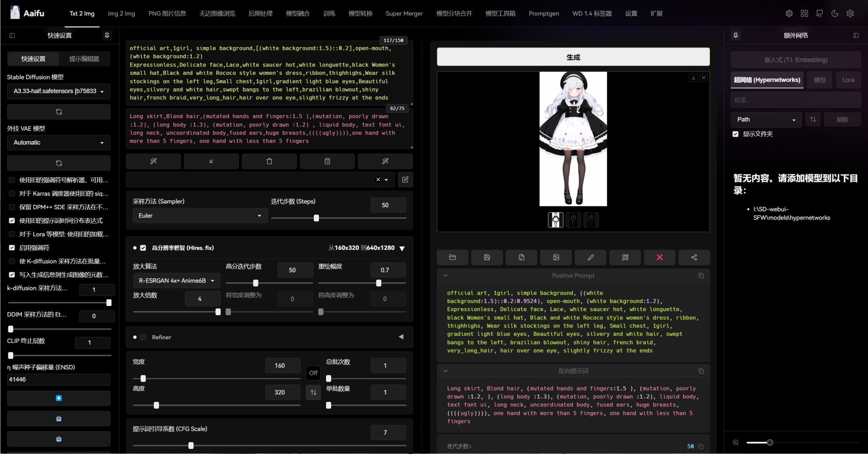Click the ENSD input field showing 41446
868x454 pixels.
click(x=59, y=380)
